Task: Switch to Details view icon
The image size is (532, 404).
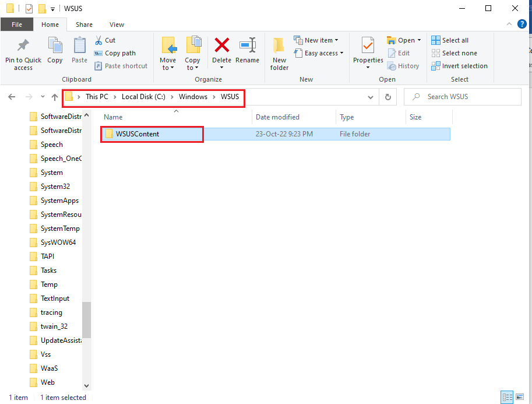Action: coord(507,397)
